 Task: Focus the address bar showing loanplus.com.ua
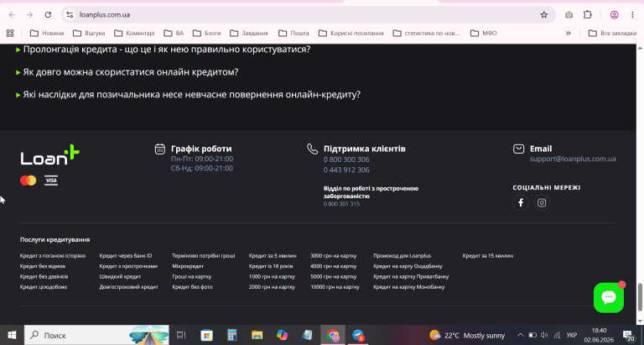pos(304,15)
